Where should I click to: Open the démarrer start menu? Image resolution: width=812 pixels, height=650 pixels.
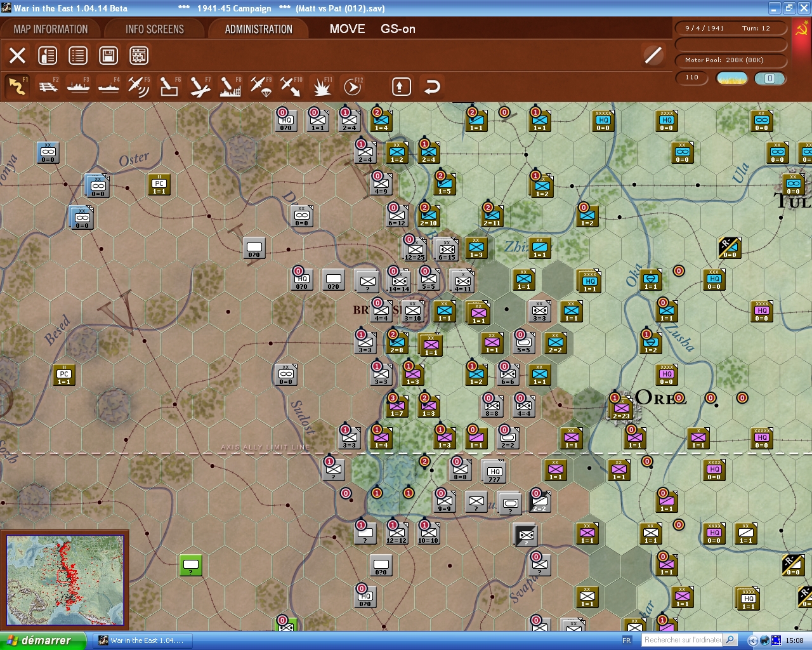point(43,640)
